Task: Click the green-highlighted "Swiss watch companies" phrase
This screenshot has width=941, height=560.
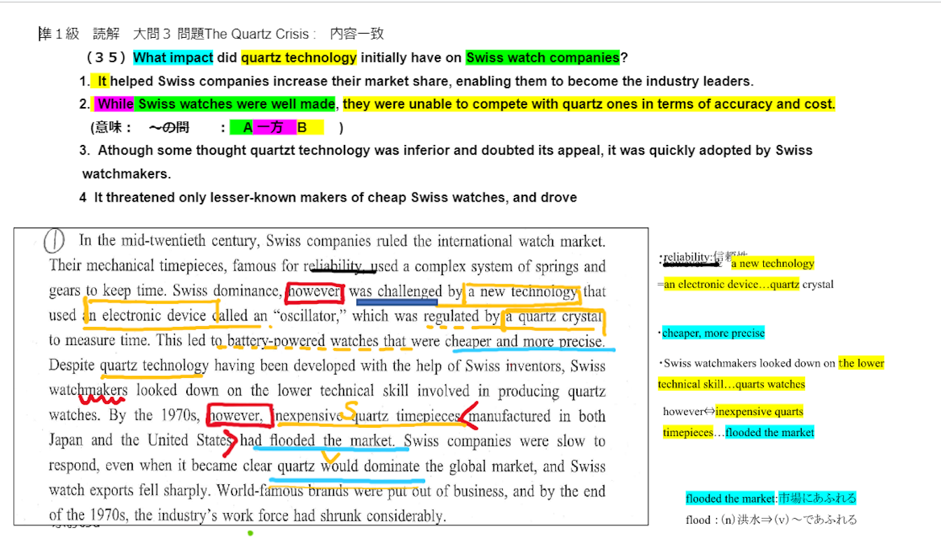Action: pyautogui.click(x=543, y=57)
